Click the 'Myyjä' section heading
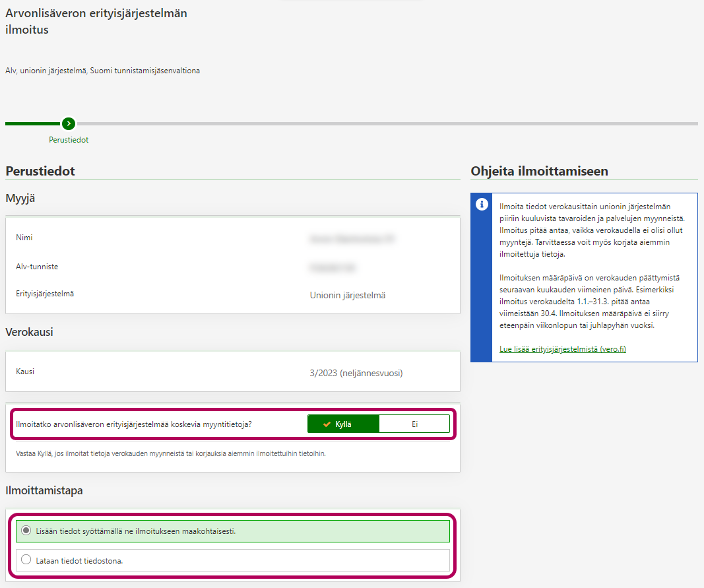Image resolution: width=704 pixels, height=588 pixels. pyautogui.click(x=20, y=198)
